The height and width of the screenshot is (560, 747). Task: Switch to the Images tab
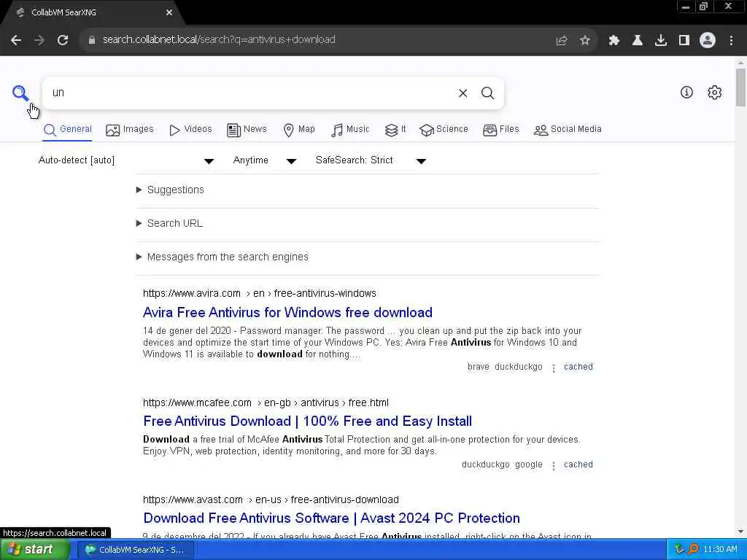pyautogui.click(x=130, y=130)
